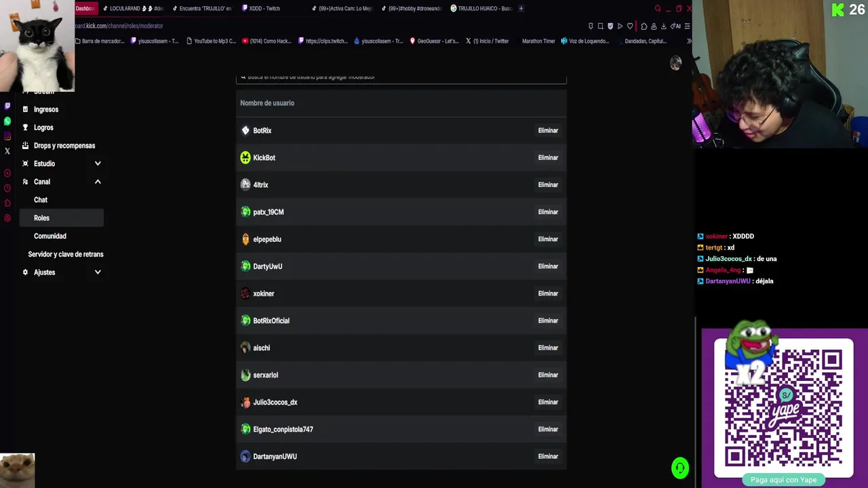Click the heart bookmark icon in address bar
868x488 pixels.
click(x=630, y=26)
